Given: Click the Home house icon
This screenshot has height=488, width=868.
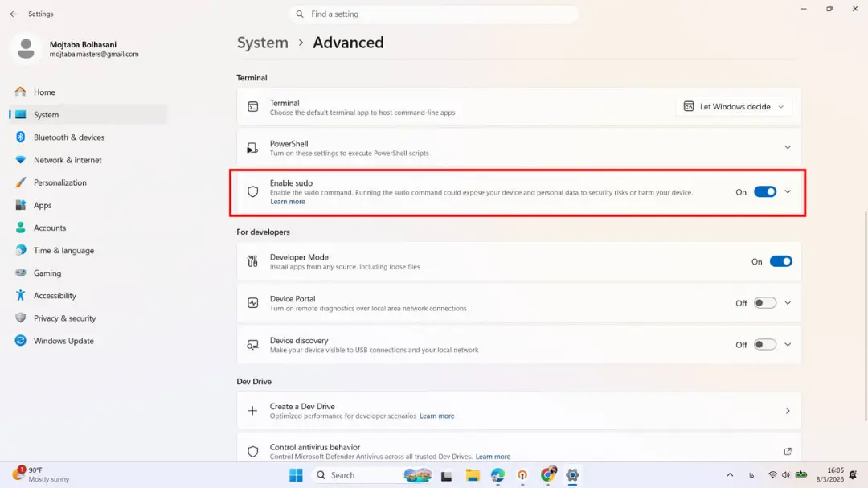Looking at the screenshot, I should click(20, 92).
